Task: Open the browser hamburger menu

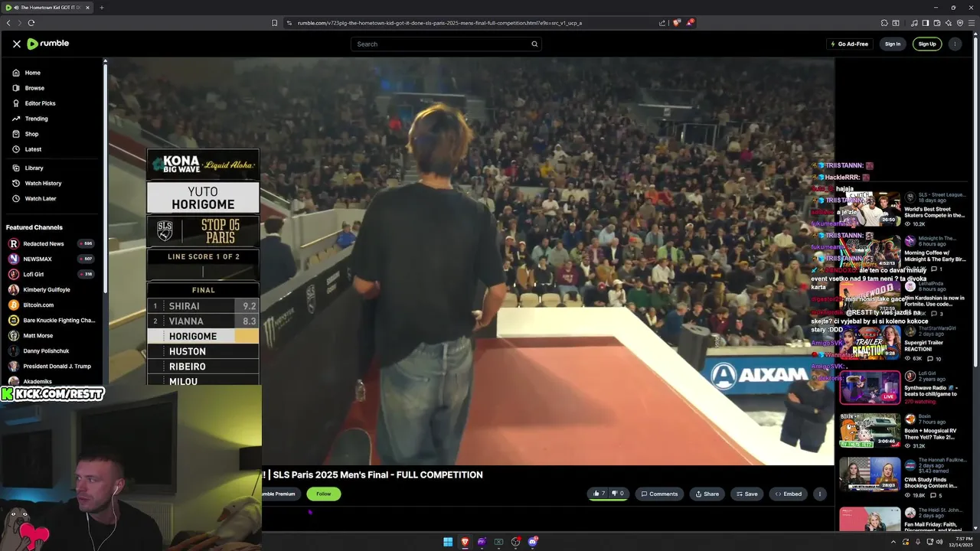Action: (x=972, y=23)
